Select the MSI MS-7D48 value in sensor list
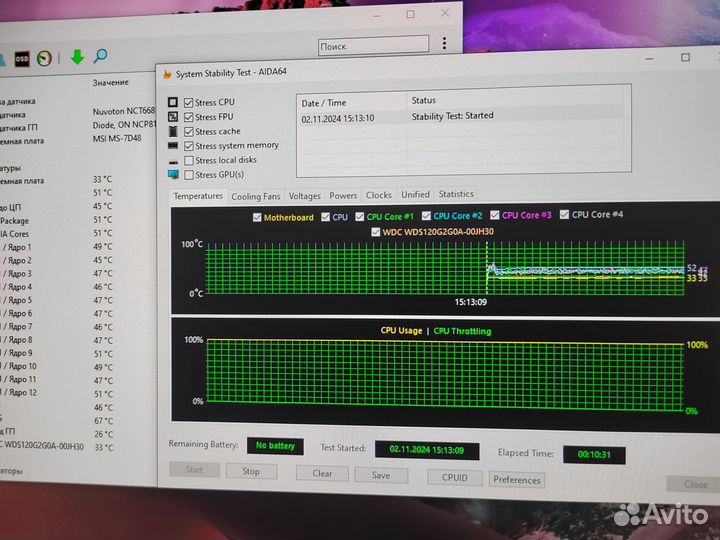 point(117,138)
